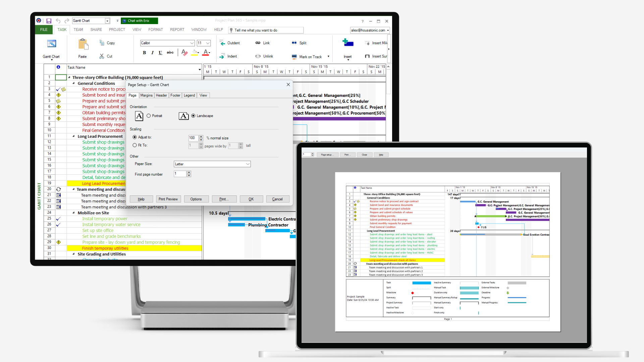Click the lightbulb Tell me icon
This screenshot has width=644, height=362.
(x=231, y=30)
